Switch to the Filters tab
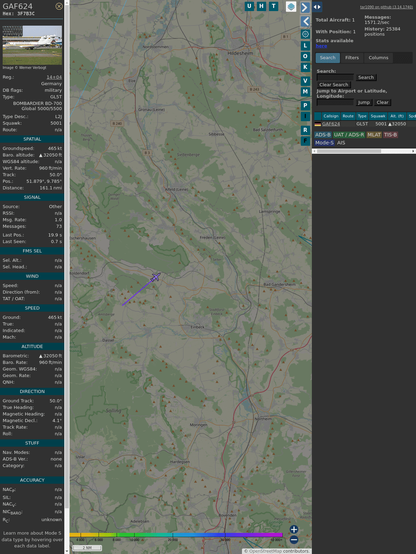Screen dimensions: 416x554 click(352, 58)
